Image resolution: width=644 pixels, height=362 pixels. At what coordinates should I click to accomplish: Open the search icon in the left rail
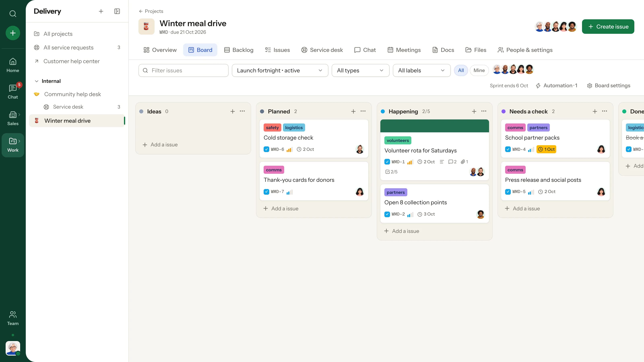(13, 13)
